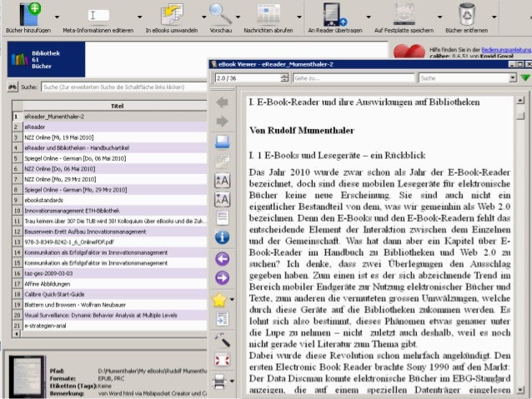
Task: Select the ebookstandards row
Action: [x=115, y=200]
